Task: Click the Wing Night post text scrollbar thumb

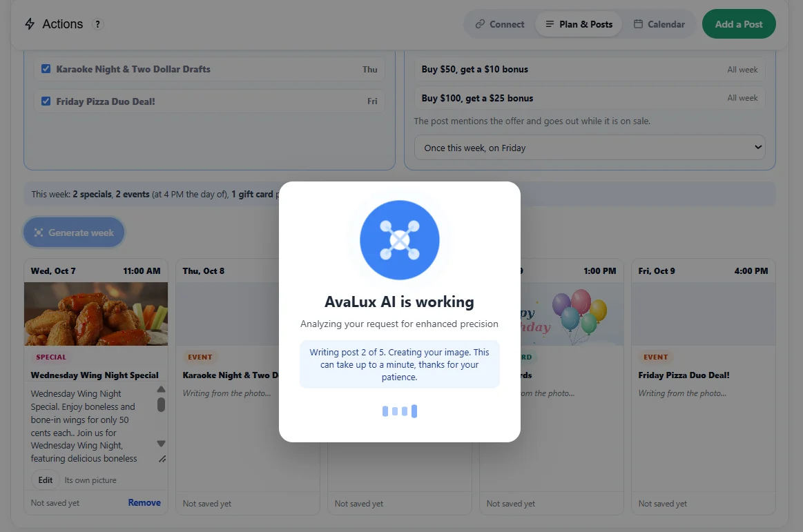Action: (161, 404)
